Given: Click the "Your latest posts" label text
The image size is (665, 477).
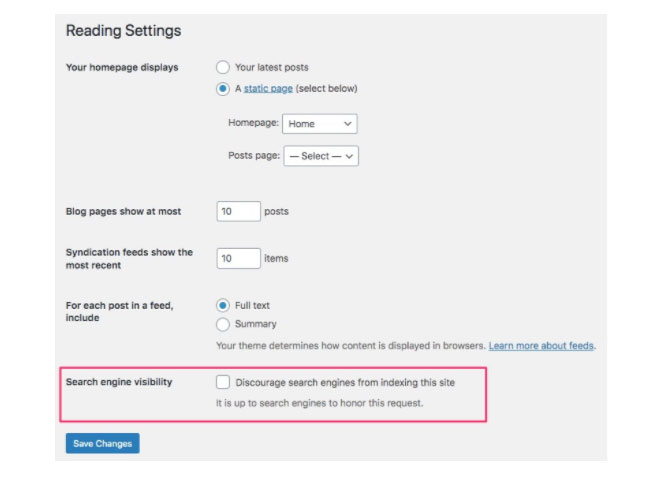Looking at the screenshot, I should point(271,67).
